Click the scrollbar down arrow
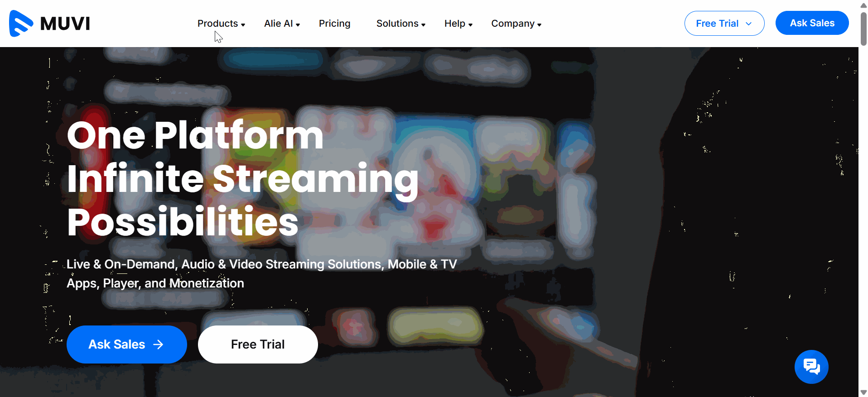The image size is (868, 397). click(863, 392)
